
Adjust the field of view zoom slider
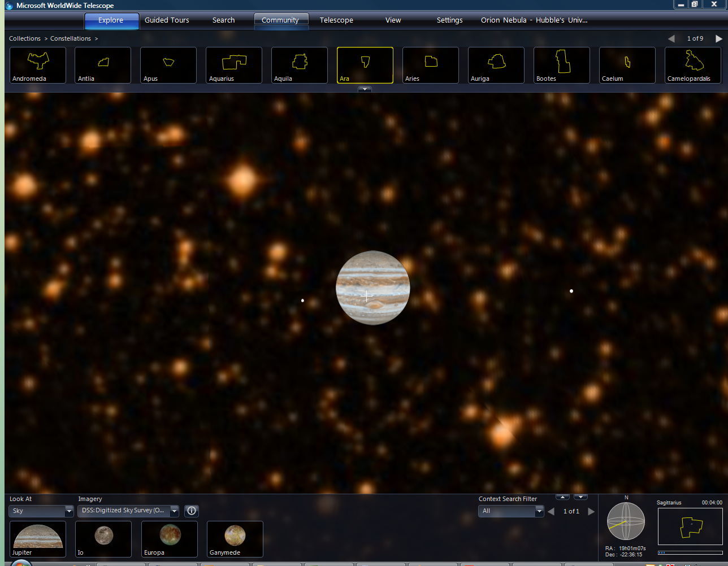pyautogui.click(x=690, y=552)
